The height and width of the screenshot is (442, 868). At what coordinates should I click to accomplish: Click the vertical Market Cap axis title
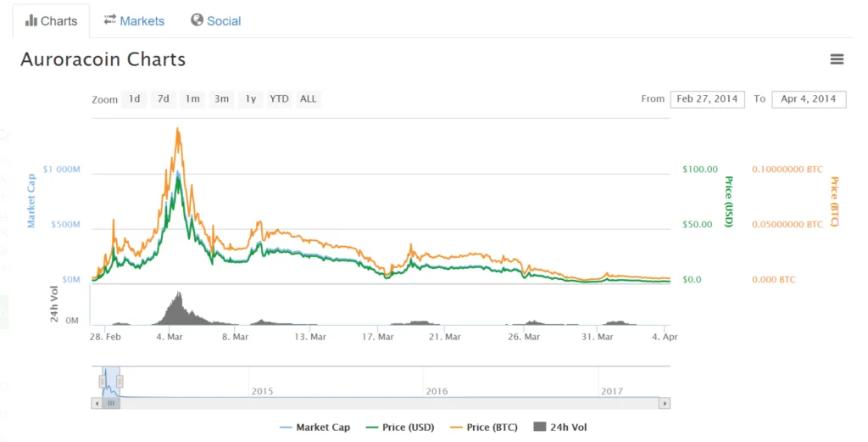click(31, 200)
